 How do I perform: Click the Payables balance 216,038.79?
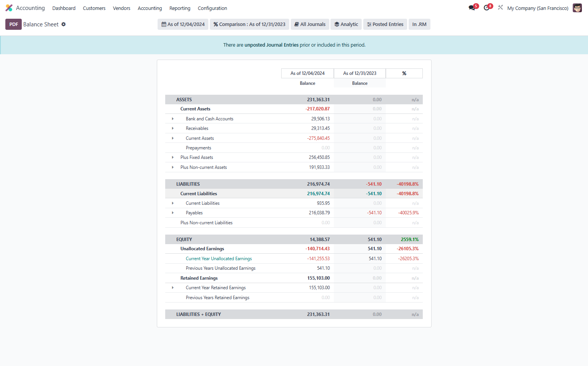(x=319, y=213)
